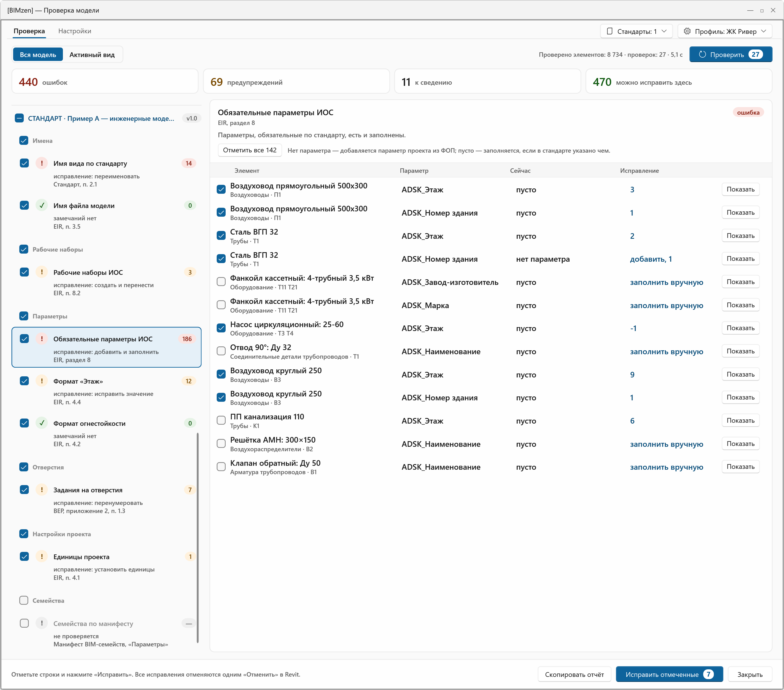Click the error icon of Обязательные параметры ИОС
Viewport: 784px width, 690px height.
point(42,339)
